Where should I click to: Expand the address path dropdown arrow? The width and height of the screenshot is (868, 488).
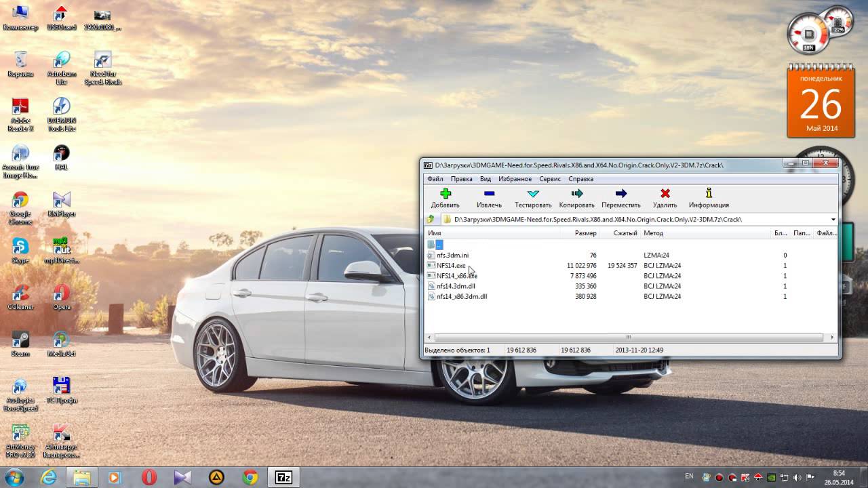(x=833, y=220)
